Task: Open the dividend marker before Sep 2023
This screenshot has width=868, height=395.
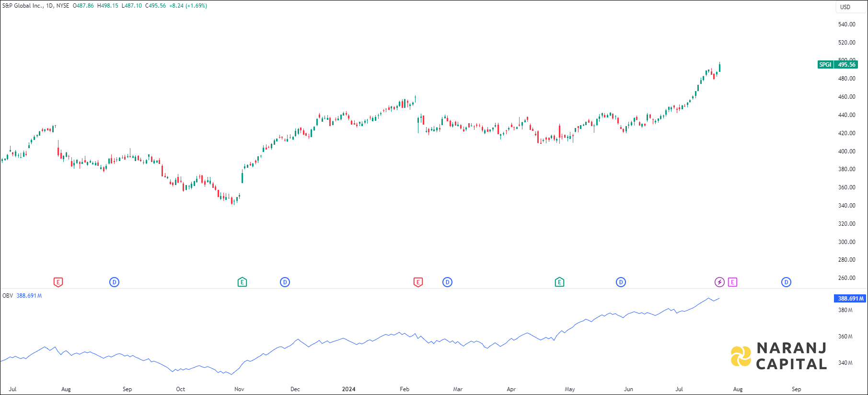Action: 114,282
